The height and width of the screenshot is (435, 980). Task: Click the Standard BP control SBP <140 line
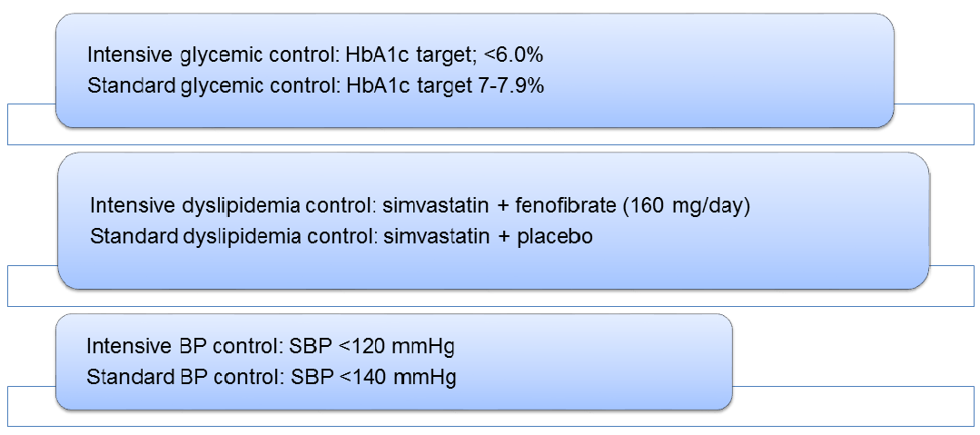point(272,378)
